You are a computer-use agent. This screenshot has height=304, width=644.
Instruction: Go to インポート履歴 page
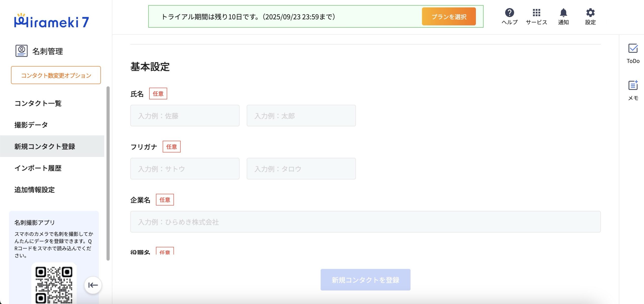click(x=38, y=168)
